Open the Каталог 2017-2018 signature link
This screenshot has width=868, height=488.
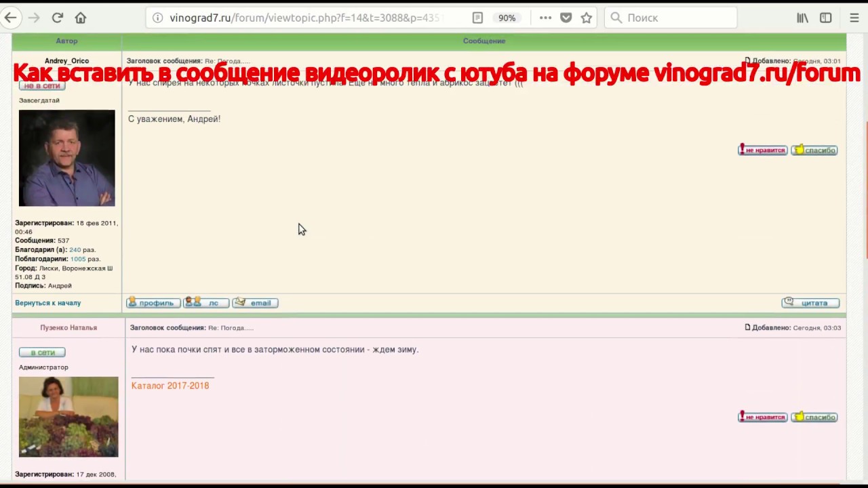[170, 386]
